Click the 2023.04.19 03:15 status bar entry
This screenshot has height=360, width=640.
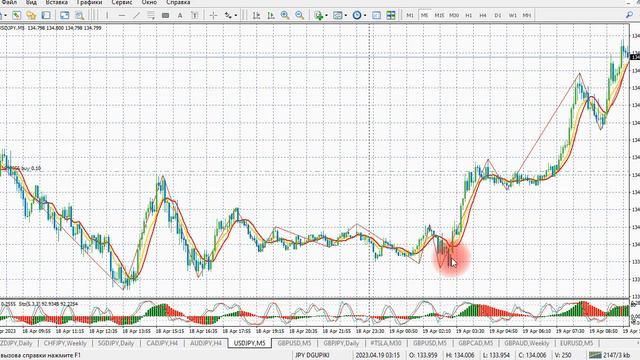(x=378, y=356)
